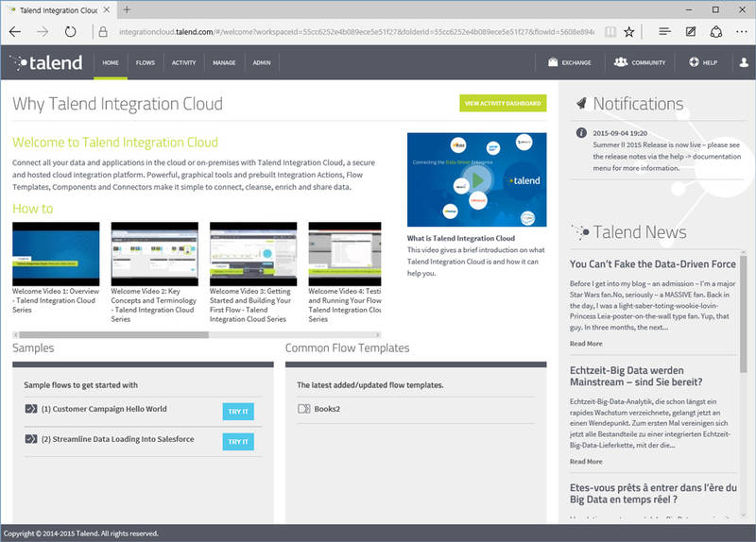Open Welcome Video 4 Testing thumbnail
Image resolution: width=756 pixels, height=542 pixels.
click(x=345, y=254)
